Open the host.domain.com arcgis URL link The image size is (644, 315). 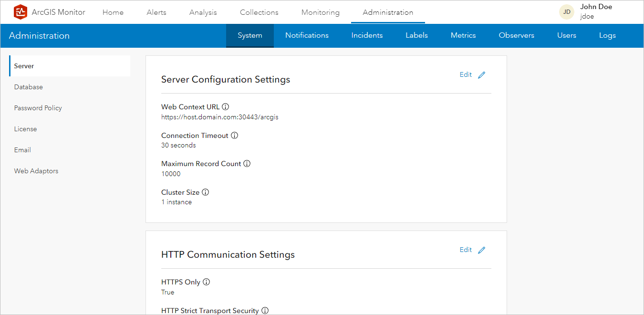[220, 117]
